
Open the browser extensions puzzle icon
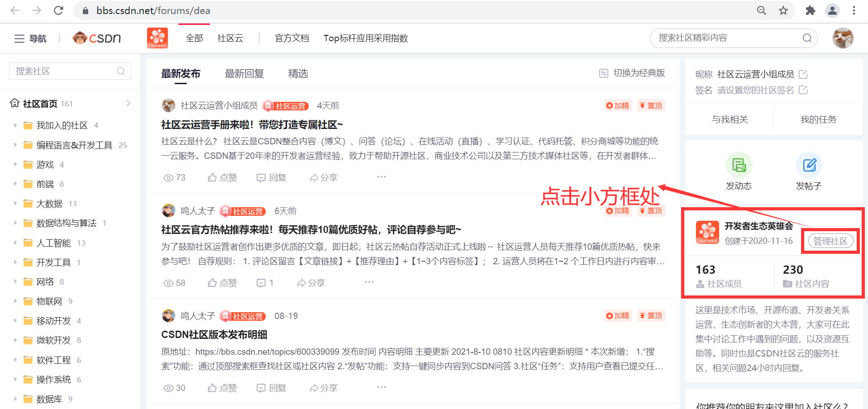point(811,10)
